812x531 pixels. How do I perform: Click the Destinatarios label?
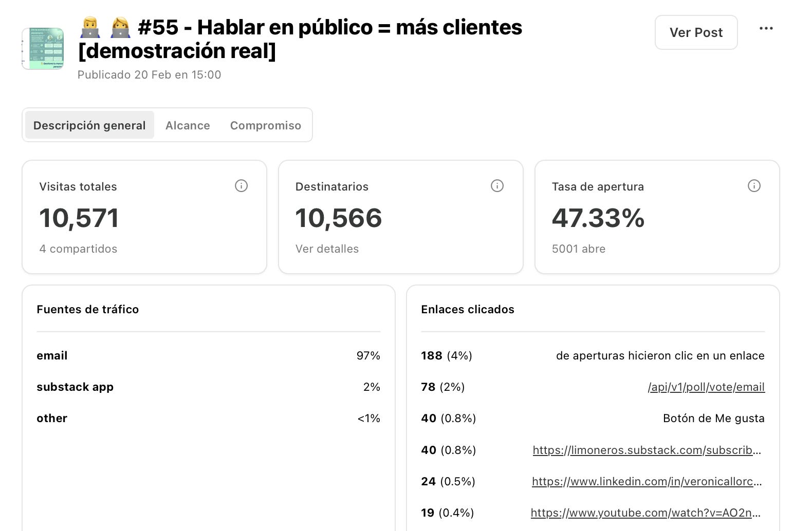pyautogui.click(x=332, y=186)
